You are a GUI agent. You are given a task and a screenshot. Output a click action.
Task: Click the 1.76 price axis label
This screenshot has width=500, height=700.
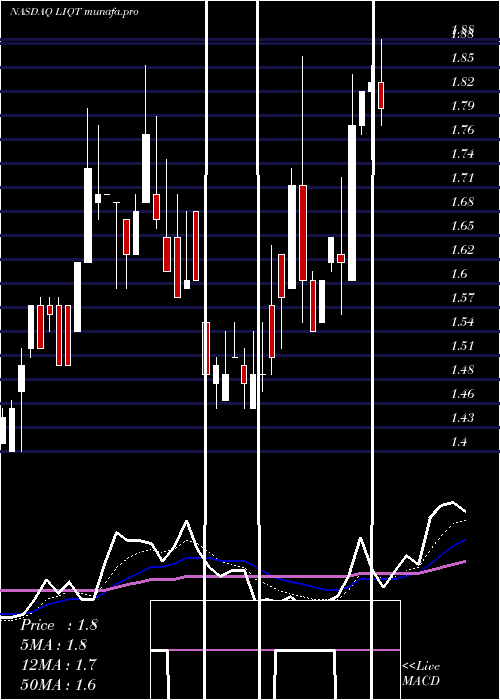462,130
